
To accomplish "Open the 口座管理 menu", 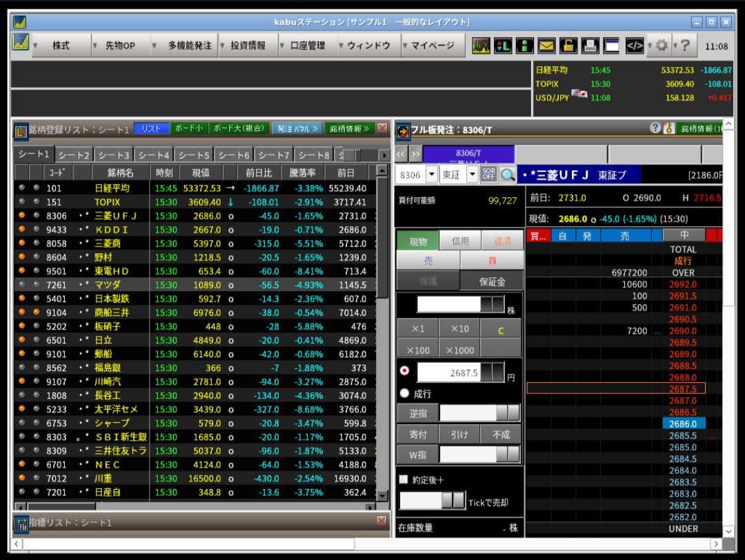I will pos(308,46).
